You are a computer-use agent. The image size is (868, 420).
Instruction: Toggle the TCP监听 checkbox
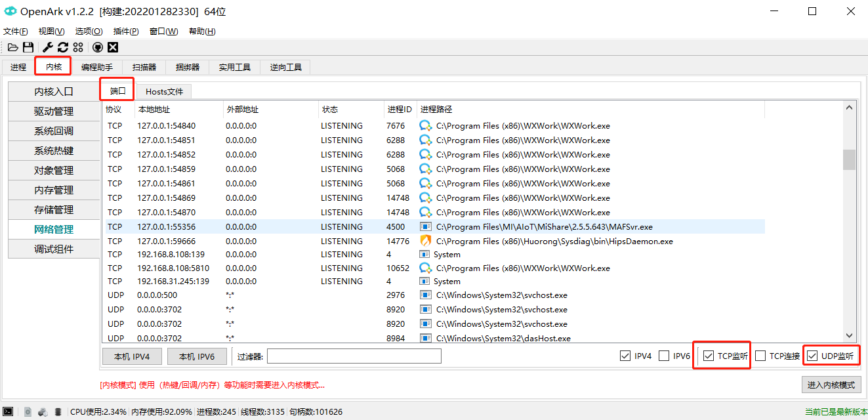coord(709,356)
